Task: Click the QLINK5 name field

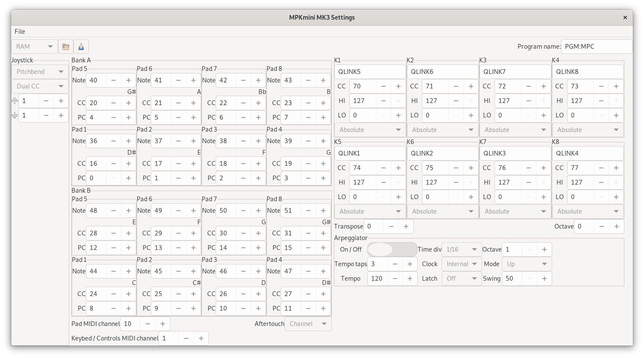Action: click(x=370, y=72)
